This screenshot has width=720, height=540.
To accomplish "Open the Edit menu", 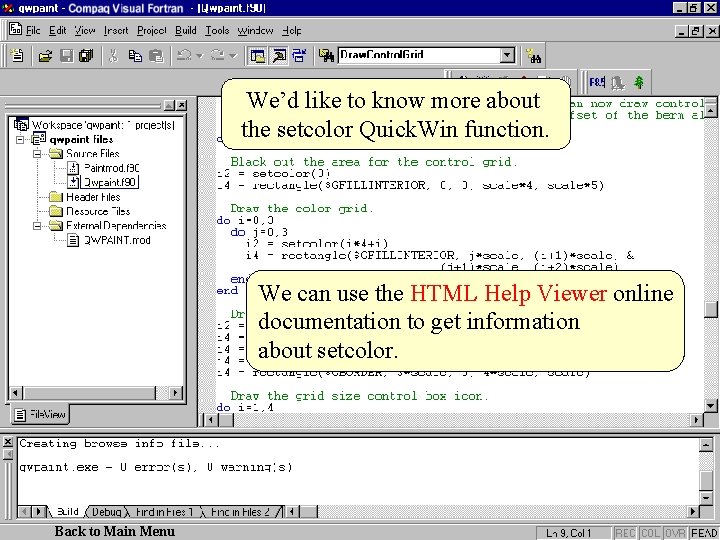I will tap(57, 30).
